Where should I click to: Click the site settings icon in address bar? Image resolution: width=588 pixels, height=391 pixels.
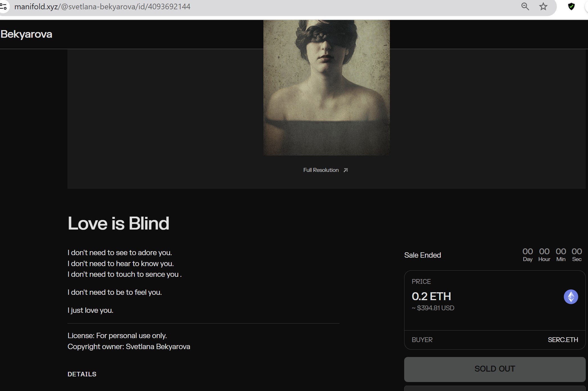point(3,6)
